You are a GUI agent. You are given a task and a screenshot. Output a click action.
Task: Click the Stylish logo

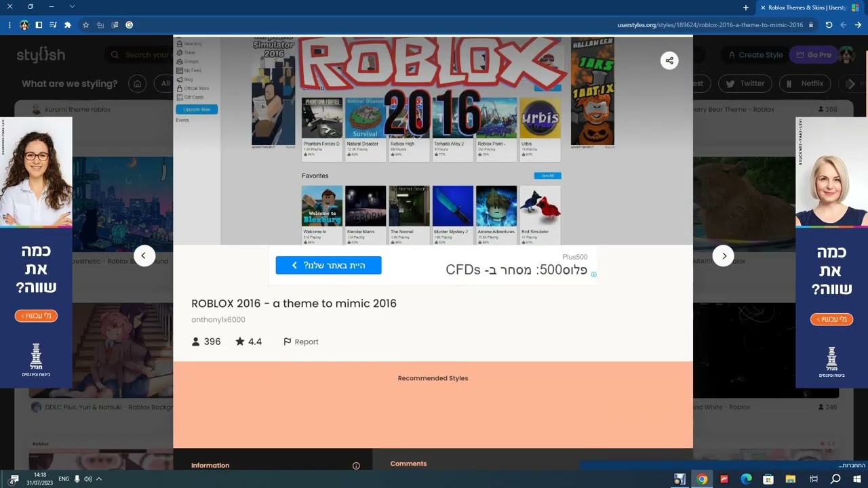(x=41, y=55)
